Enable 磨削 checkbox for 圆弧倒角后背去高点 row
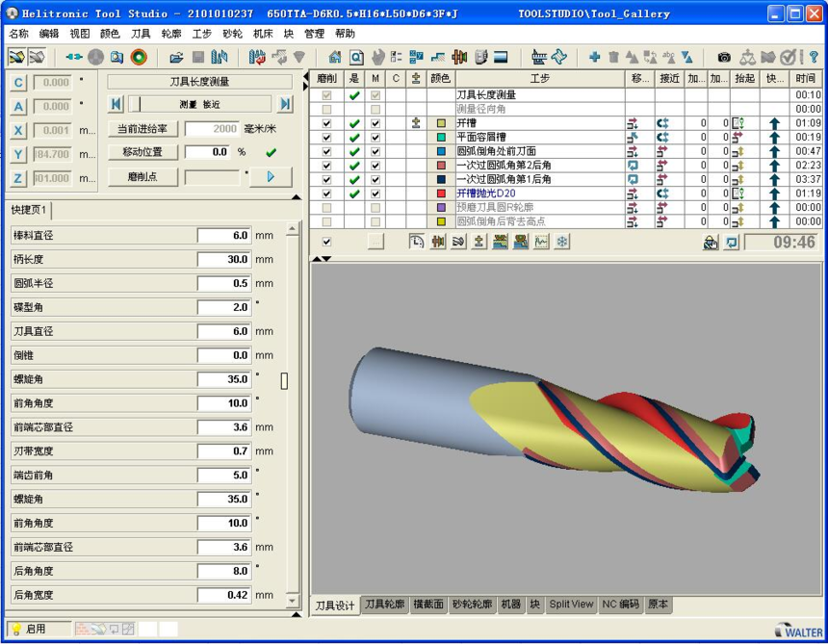Screen dimensions: 828x644 point(327,221)
